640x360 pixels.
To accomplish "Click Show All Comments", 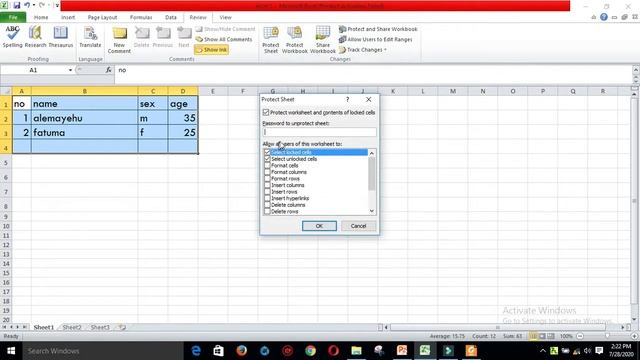I will [224, 39].
